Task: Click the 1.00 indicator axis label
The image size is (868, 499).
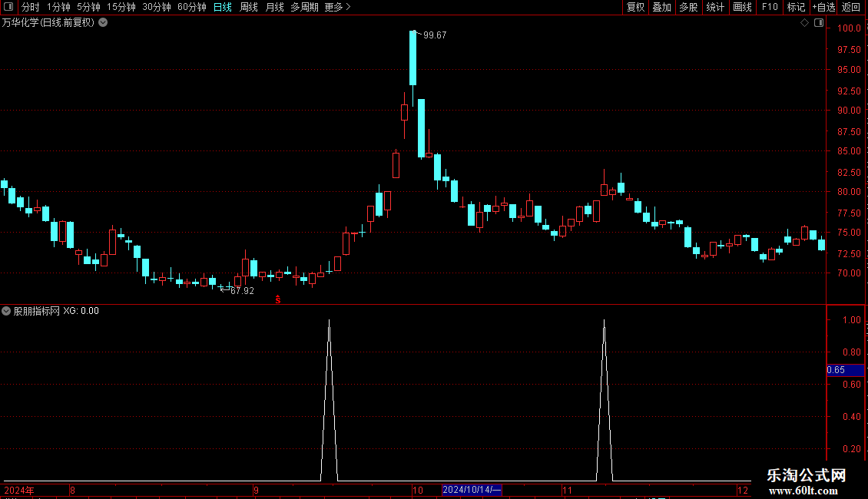Action: click(851, 320)
